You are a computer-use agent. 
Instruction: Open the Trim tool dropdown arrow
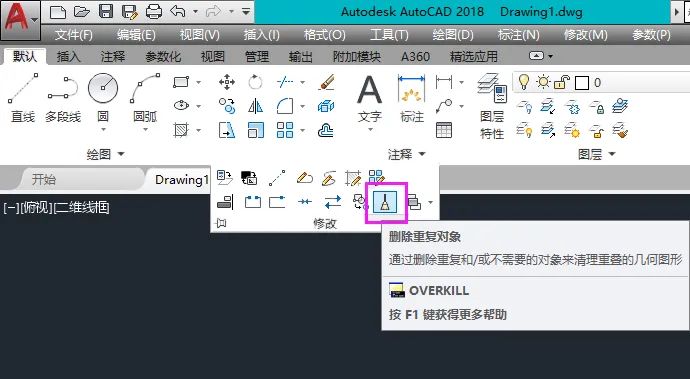[302, 82]
